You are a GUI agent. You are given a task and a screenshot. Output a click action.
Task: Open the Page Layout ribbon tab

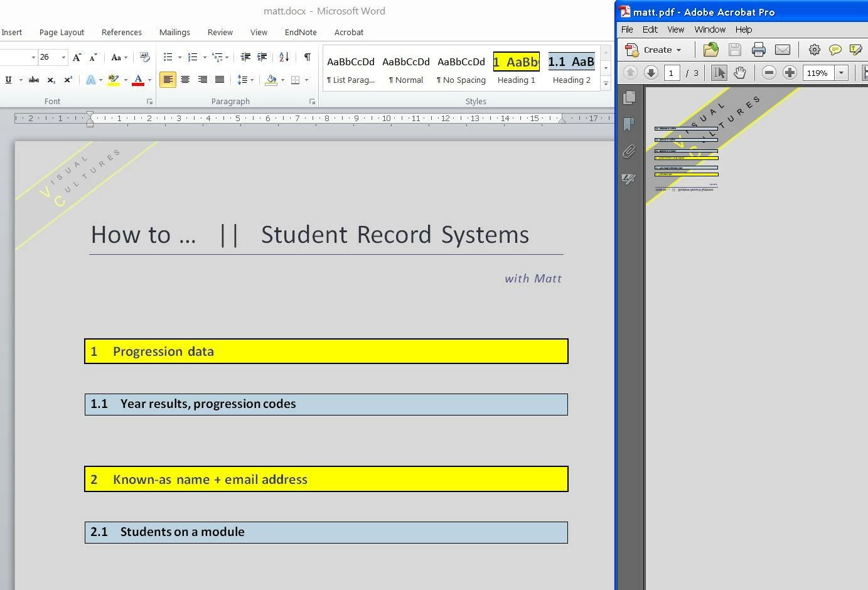pos(62,32)
